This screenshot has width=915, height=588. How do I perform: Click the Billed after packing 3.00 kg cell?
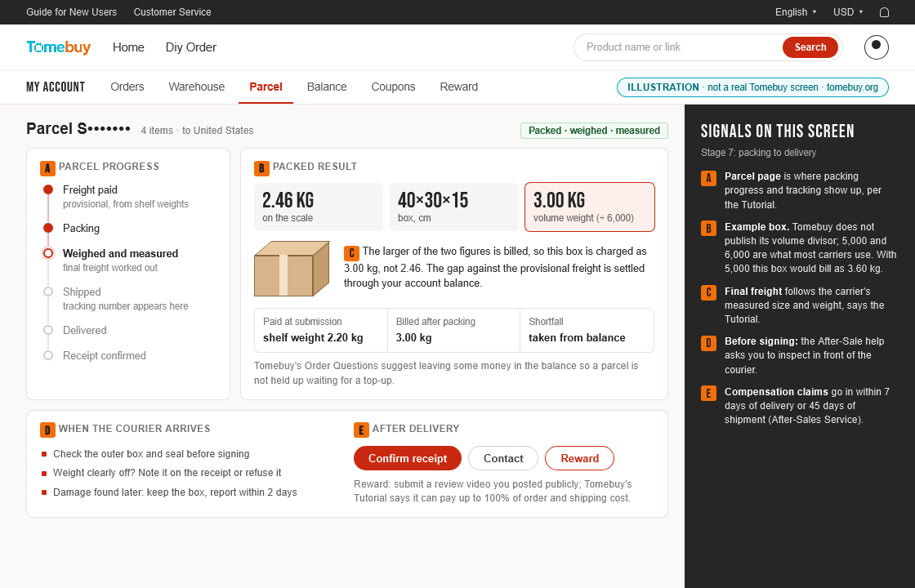point(453,330)
